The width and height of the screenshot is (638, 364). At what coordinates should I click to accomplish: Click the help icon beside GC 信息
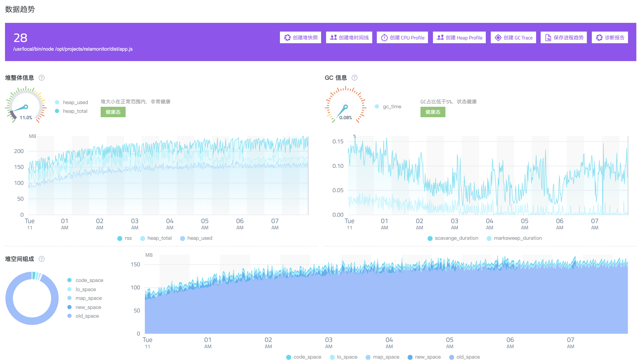pyautogui.click(x=354, y=78)
